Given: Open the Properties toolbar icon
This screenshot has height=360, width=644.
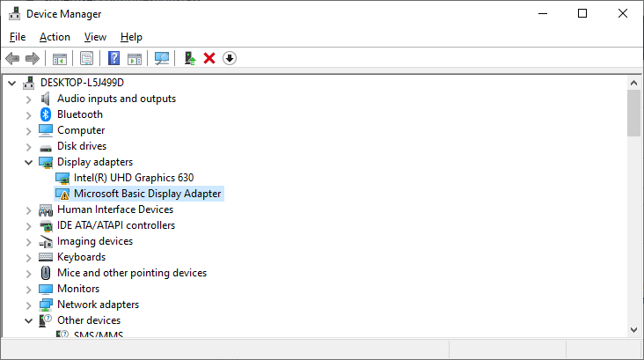Looking at the screenshot, I should pyautogui.click(x=86, y=58).
